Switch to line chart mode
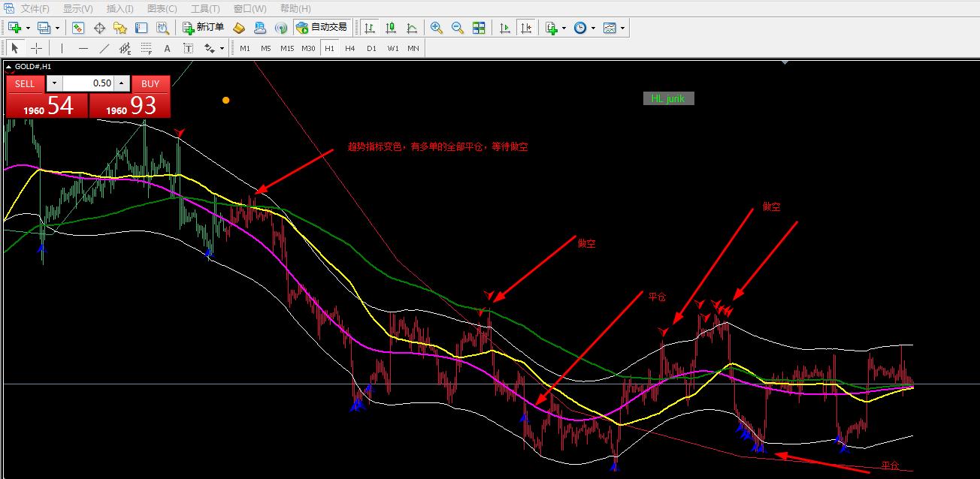 pos(412,28)
